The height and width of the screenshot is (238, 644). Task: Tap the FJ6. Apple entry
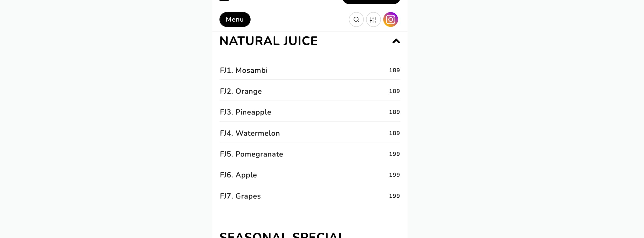coord(238,175)
